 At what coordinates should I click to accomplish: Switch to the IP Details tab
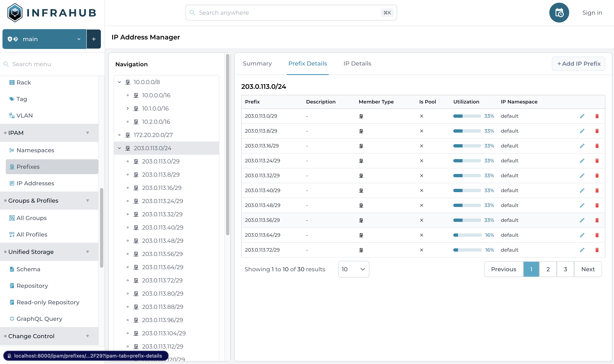(357, 63)
